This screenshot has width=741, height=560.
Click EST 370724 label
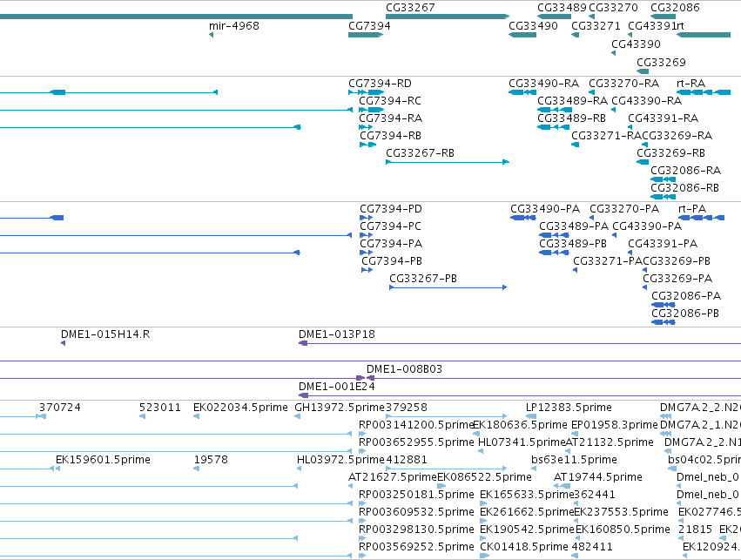60,408
